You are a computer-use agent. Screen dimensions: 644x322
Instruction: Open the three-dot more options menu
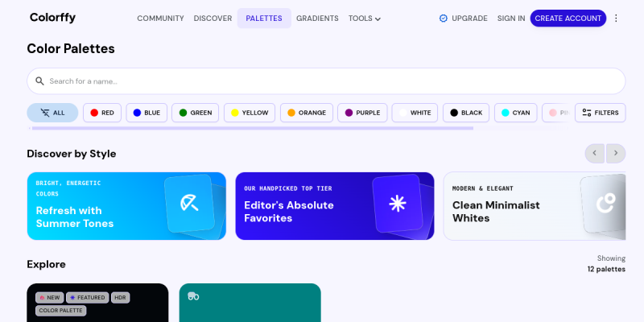[x=616, y=18]
